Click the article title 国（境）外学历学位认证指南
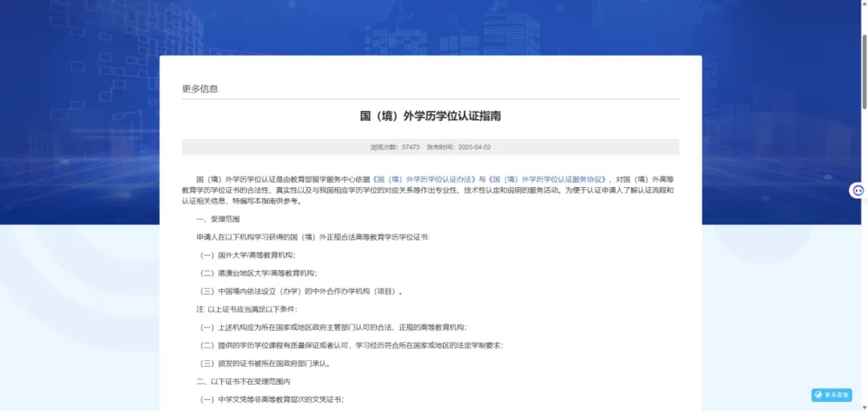This screenshot has height=411, width=868. point(430,116)
